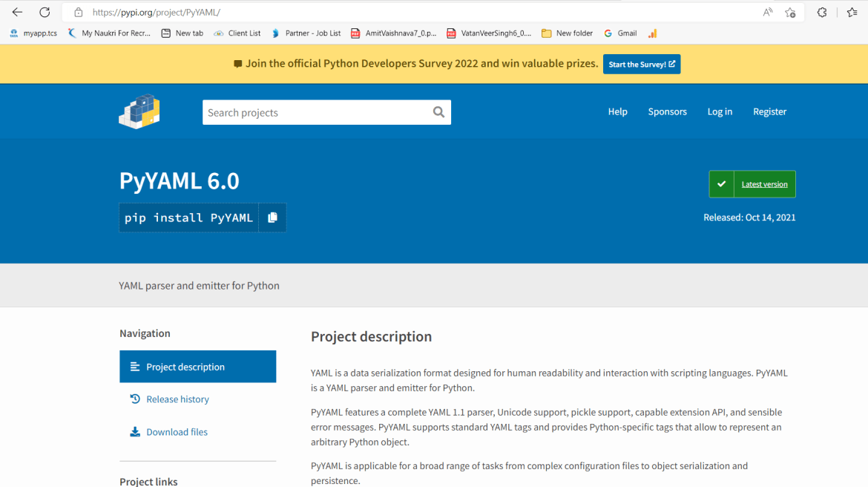Reload the page with the refresh icon
Screen dimensions: 868x487
(x=45, y=12)
